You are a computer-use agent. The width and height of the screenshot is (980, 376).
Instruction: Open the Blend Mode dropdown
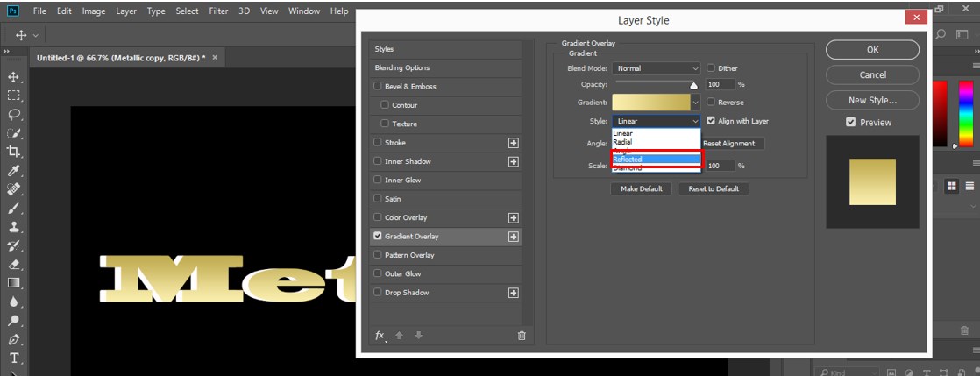657,68
